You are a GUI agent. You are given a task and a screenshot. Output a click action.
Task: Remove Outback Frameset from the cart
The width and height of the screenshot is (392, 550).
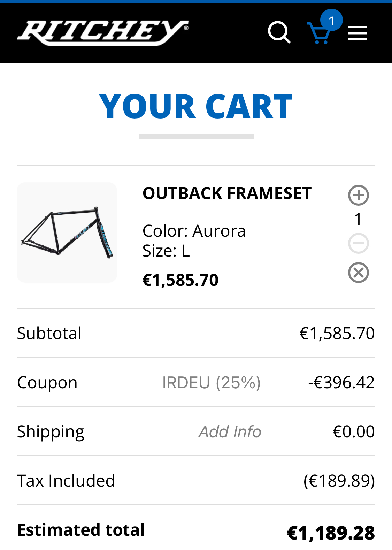358,272
